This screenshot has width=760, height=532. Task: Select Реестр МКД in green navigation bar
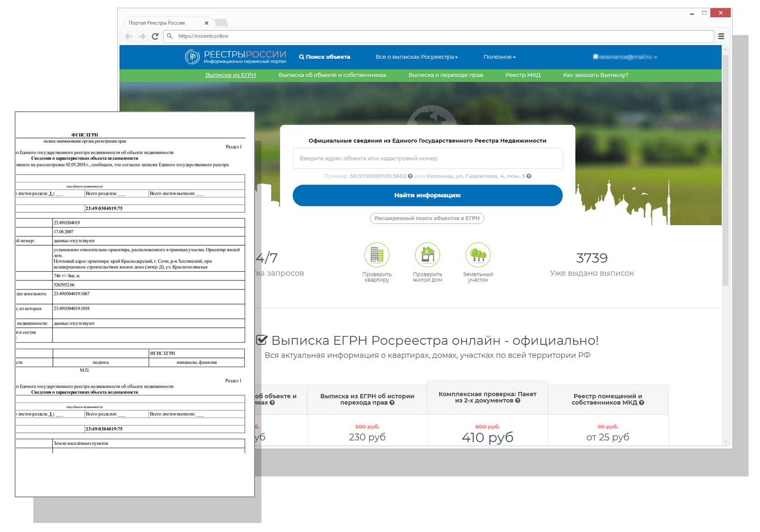click(523, 75)
